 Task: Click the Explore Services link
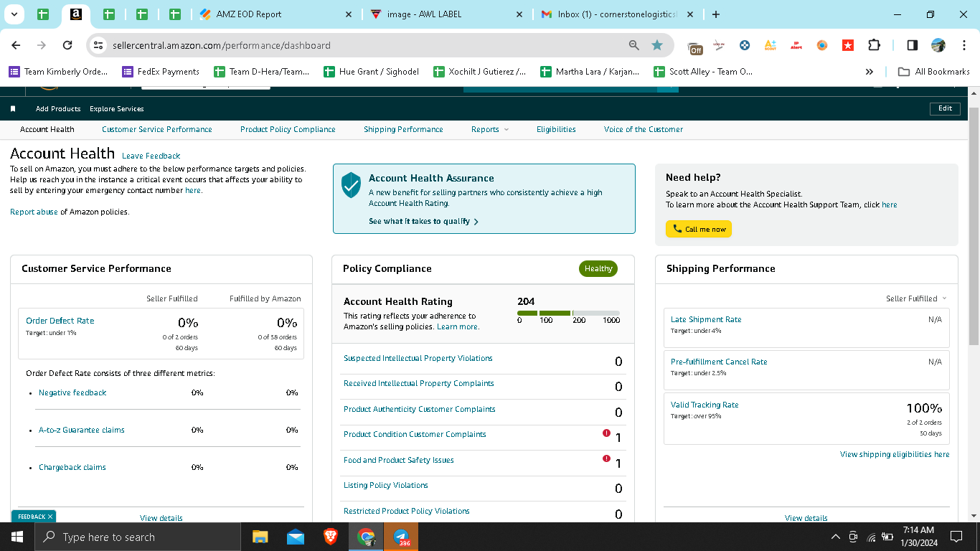pos(117,109)
